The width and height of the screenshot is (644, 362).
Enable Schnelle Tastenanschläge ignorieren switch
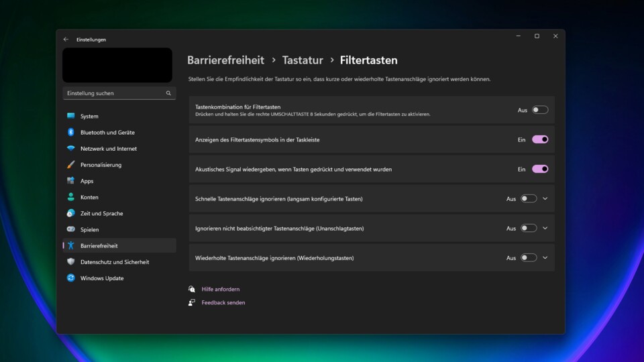529,198
